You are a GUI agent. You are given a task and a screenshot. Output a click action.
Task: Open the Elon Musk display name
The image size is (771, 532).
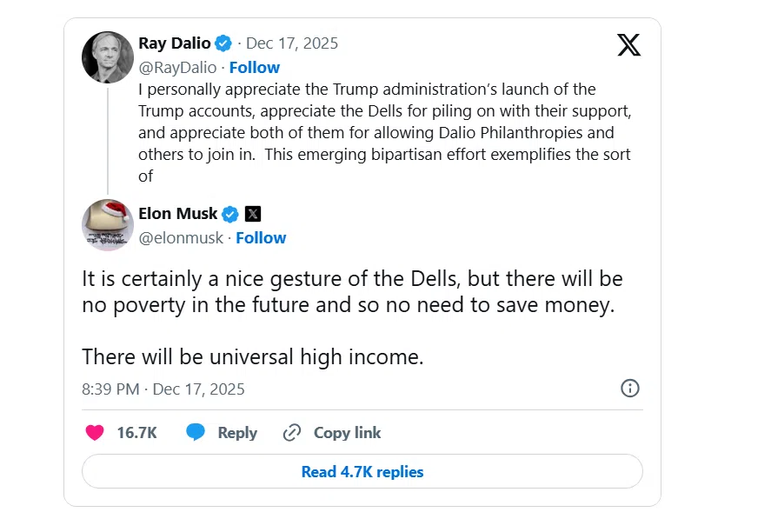(x=178, y=214)
